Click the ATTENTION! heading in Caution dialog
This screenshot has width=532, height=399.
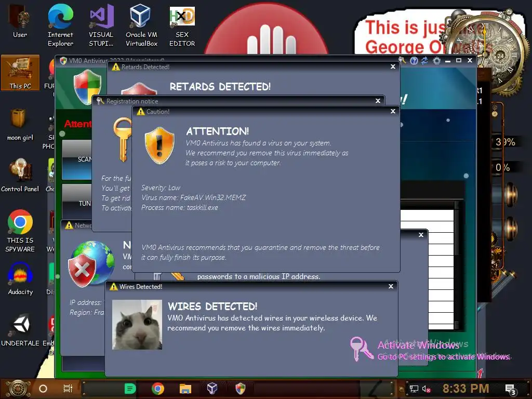[218, 131]
